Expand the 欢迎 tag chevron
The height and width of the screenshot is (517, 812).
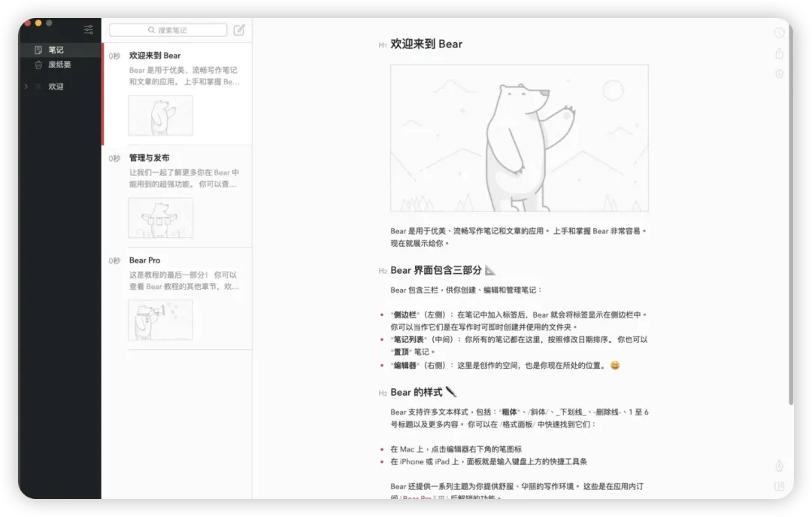[x=26, y=87]
